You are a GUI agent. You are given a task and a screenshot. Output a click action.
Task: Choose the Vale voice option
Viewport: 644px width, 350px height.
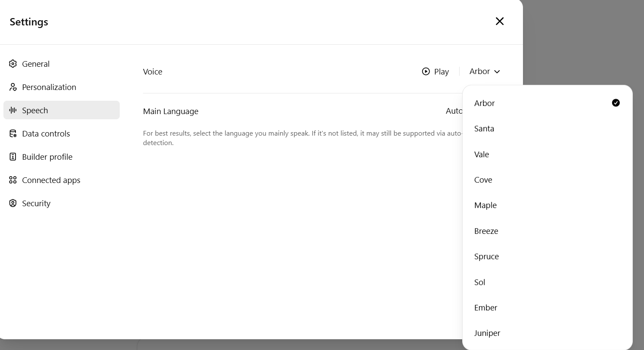coord(482,154)
